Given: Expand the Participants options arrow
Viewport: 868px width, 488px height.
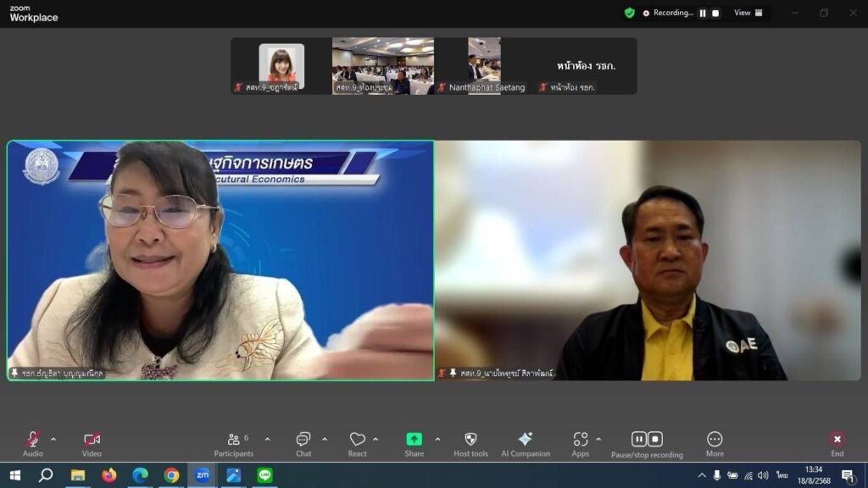Looking at the screenshot, I should click(268, 439).
